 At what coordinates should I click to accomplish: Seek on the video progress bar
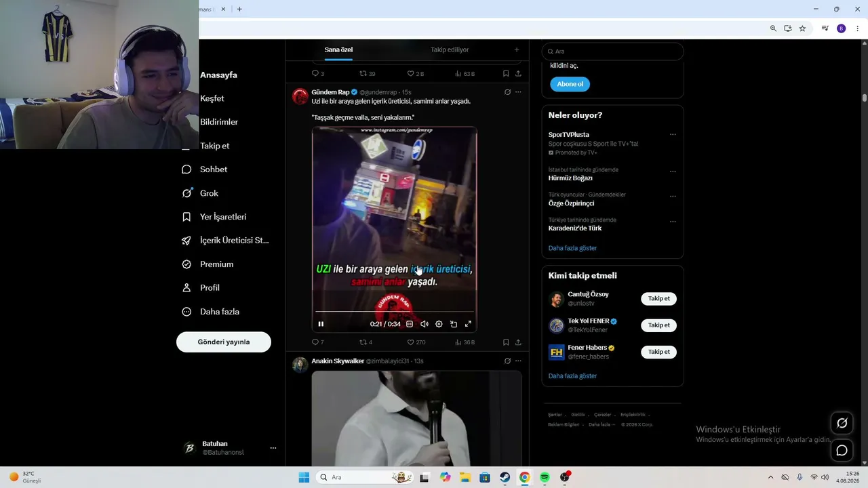(x=394, y=312)
